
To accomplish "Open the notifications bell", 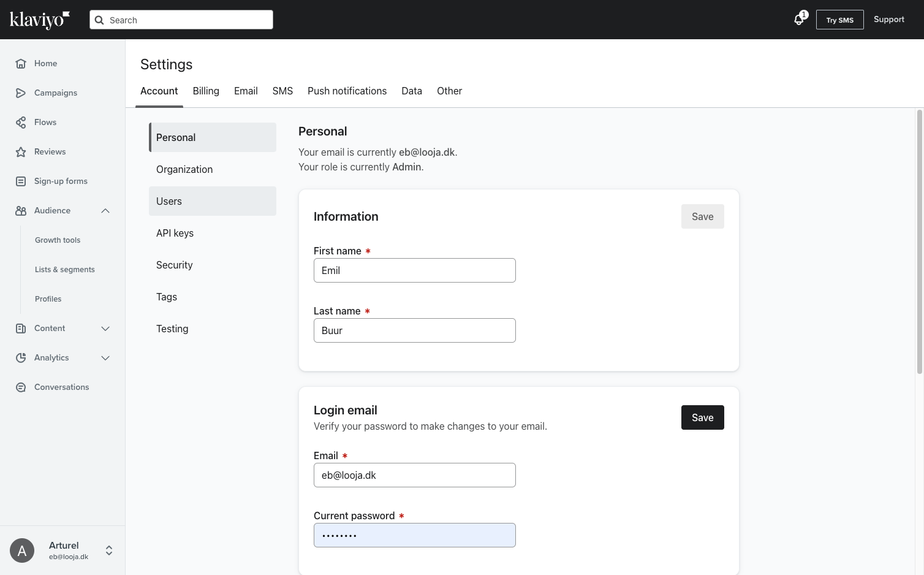I will coord(799,20).
